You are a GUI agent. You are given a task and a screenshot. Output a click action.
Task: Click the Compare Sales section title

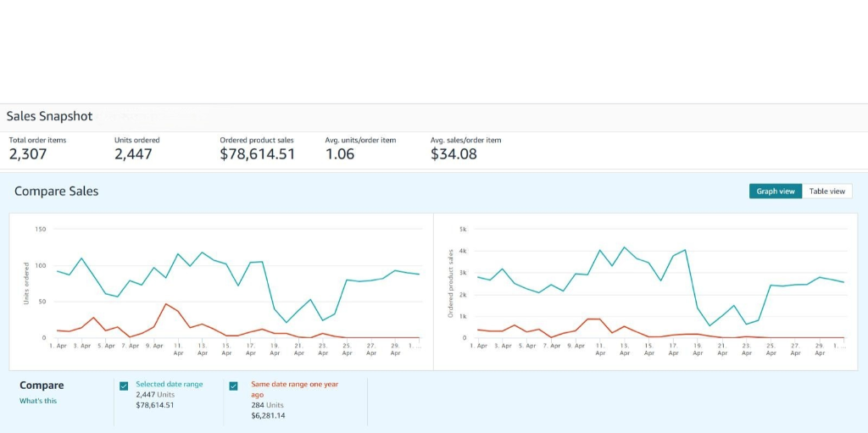(56, 192)
